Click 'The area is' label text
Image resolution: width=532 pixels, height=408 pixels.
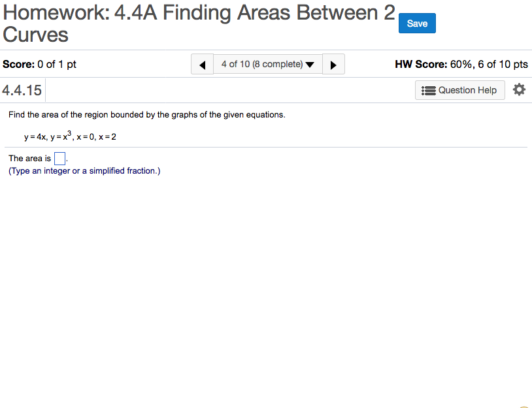coord(29,159)
